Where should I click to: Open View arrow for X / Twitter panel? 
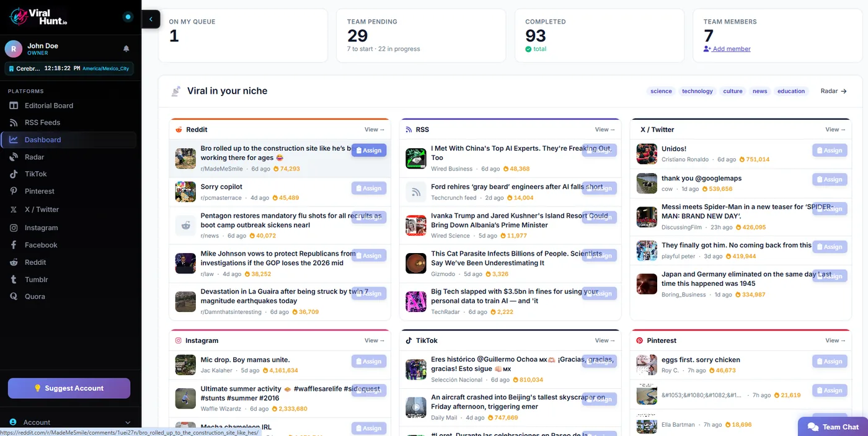[x=836, y=130]
